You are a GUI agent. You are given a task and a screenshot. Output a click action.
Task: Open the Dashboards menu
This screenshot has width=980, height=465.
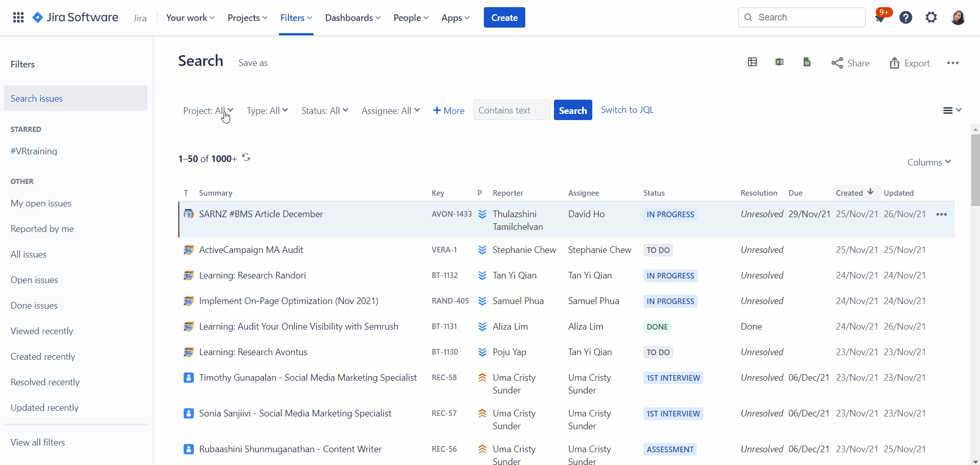tap(353, 18)
